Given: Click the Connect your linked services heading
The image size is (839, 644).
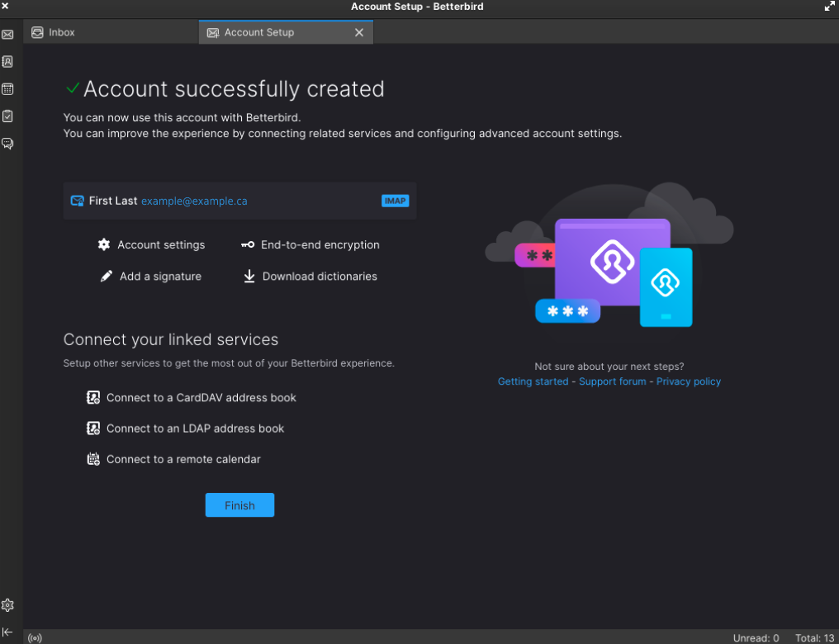Looking at the screenshot, I should [x=171, y=339].
